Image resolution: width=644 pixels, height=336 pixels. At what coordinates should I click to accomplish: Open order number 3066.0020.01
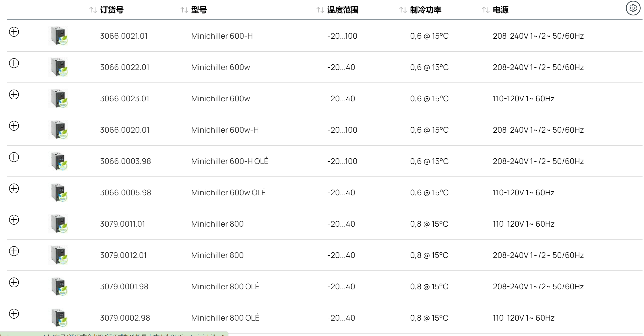[125, 130]
